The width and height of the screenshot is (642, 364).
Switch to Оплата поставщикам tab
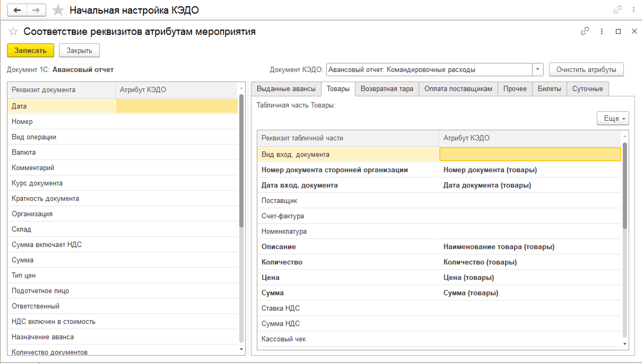[458, 89]
